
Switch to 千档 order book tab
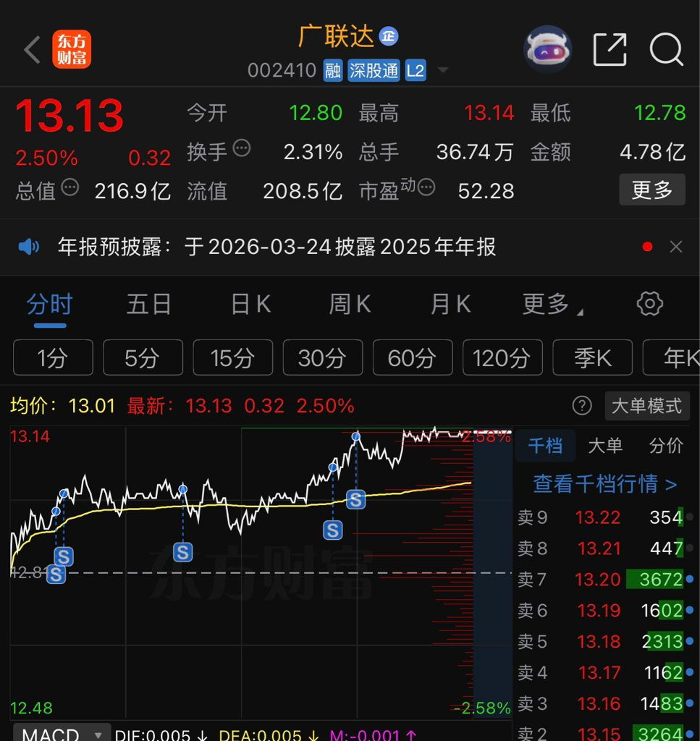point(545,446)
